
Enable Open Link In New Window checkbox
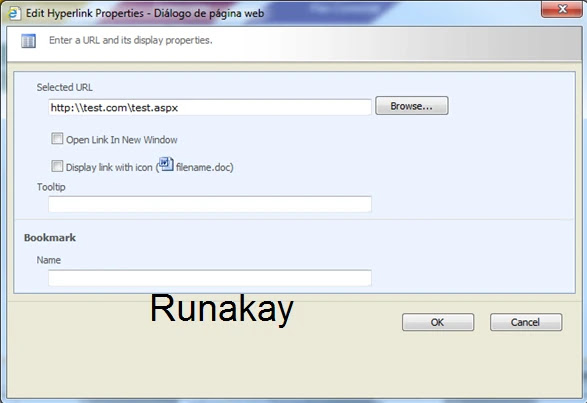tap(57, 139)
